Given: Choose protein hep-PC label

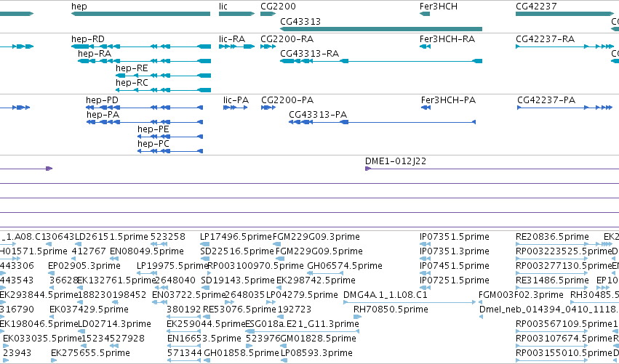Looking at the screenshot, I should point(153,144).
